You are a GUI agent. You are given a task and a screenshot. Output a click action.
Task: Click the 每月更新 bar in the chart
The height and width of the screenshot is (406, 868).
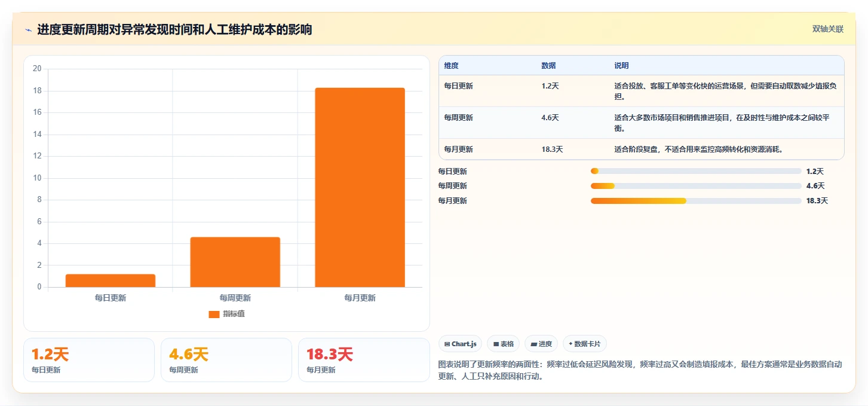tap(360, 187)
